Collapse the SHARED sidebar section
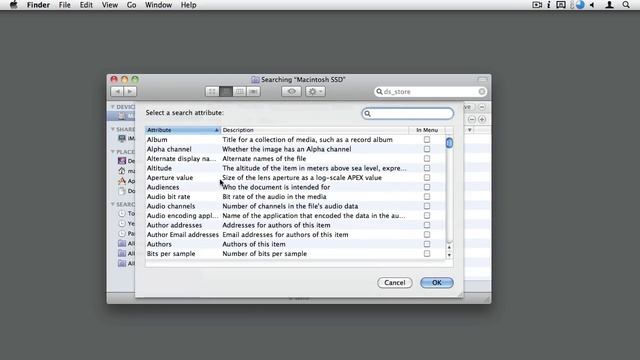The image size is (640, 360). (113, 129)
